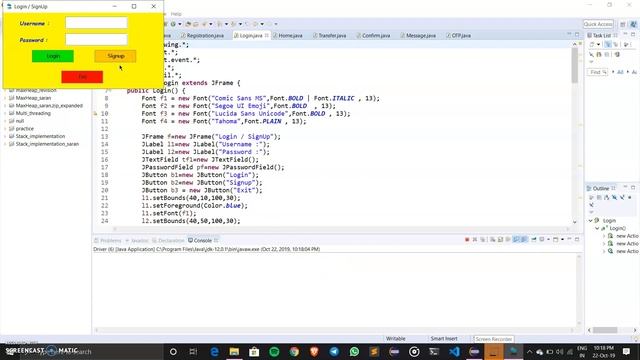The image size is (640, 360).
Task: Select MaxHeap_saran project in Package Explorer
Action: pos(33,98)
